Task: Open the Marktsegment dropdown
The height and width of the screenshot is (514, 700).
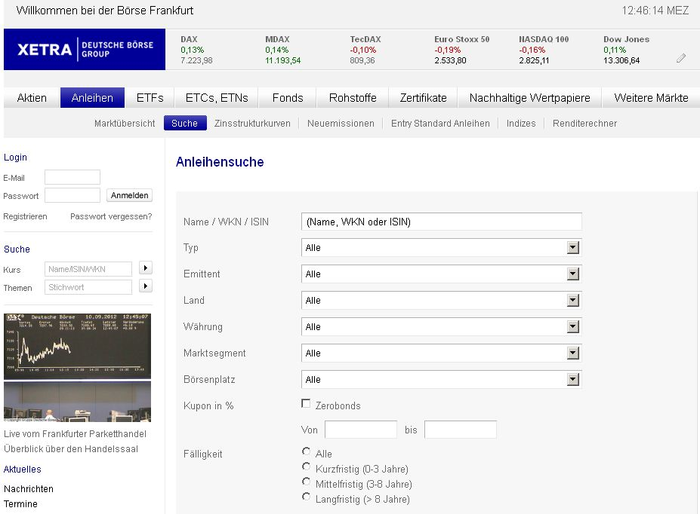Action: pyautogui.click(x=441, y=353)
